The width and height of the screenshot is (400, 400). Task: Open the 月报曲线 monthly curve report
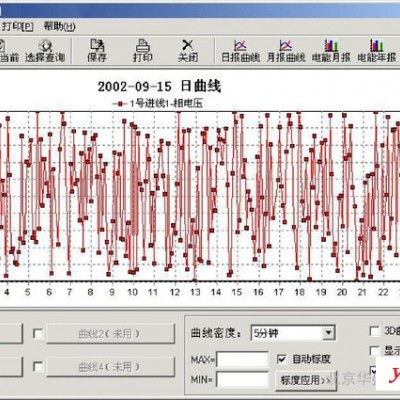pos(286,50)
